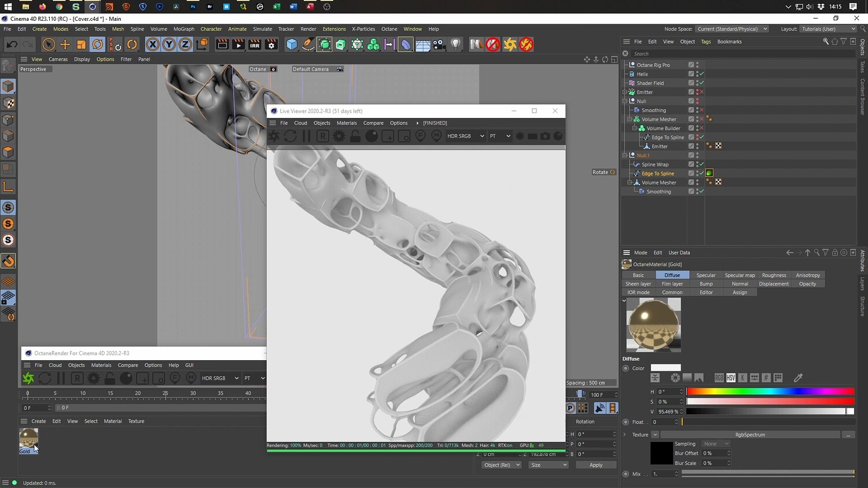Open Edit Render Settings gear icon

[x=271, y=45]
